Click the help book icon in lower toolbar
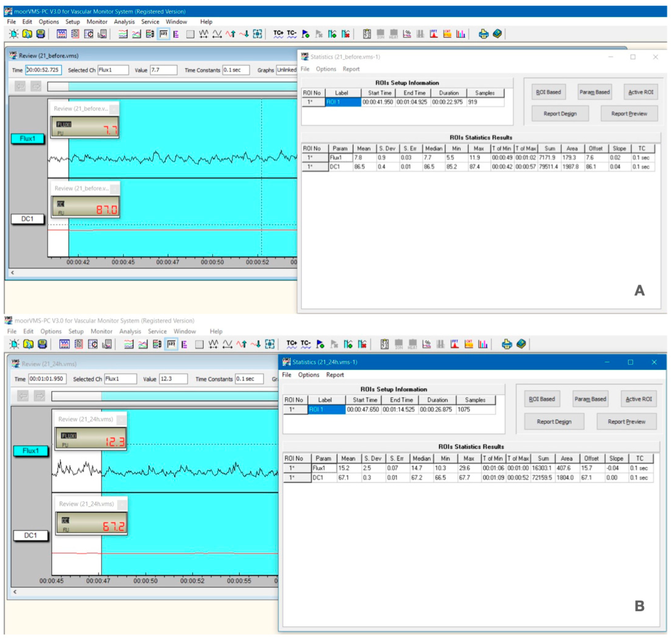The image size is (672, 638). (521, 344)
